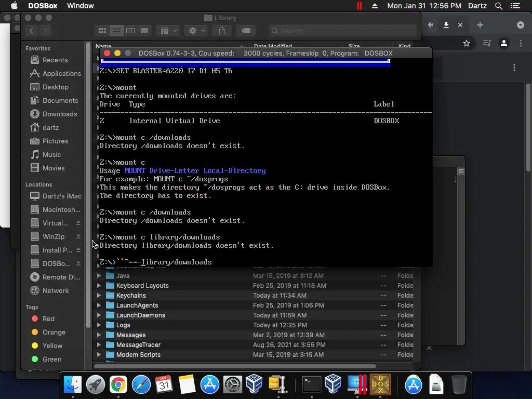The height and width of the screenshot is (399, 532).
Task: Open System Preferences gear in Dock
Action: click(x=232, y=384)
